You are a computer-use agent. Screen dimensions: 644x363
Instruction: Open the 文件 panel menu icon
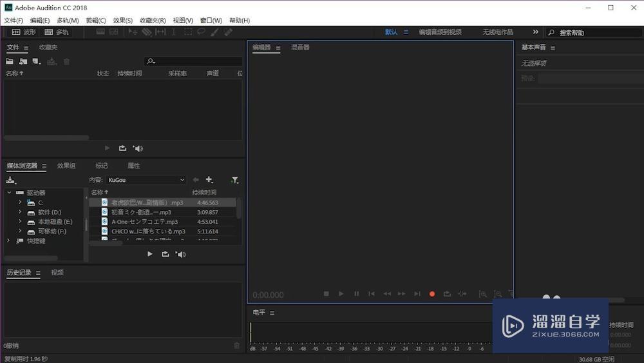26,48
